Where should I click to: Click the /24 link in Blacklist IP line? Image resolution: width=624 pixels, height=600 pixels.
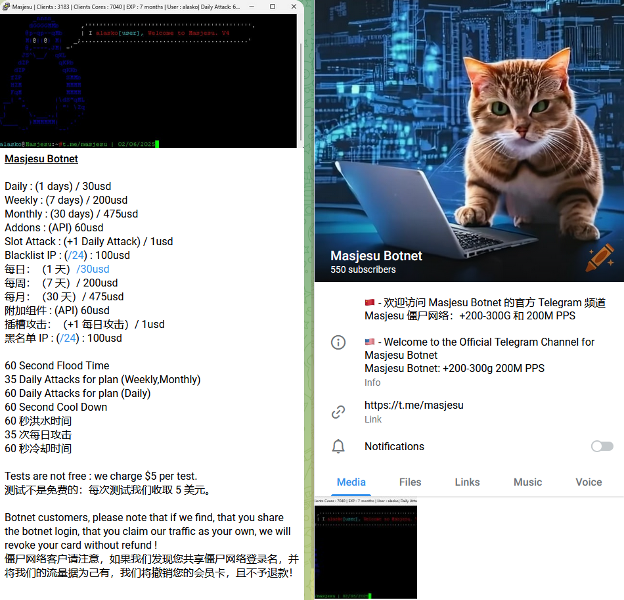click(x=76, y=255)
